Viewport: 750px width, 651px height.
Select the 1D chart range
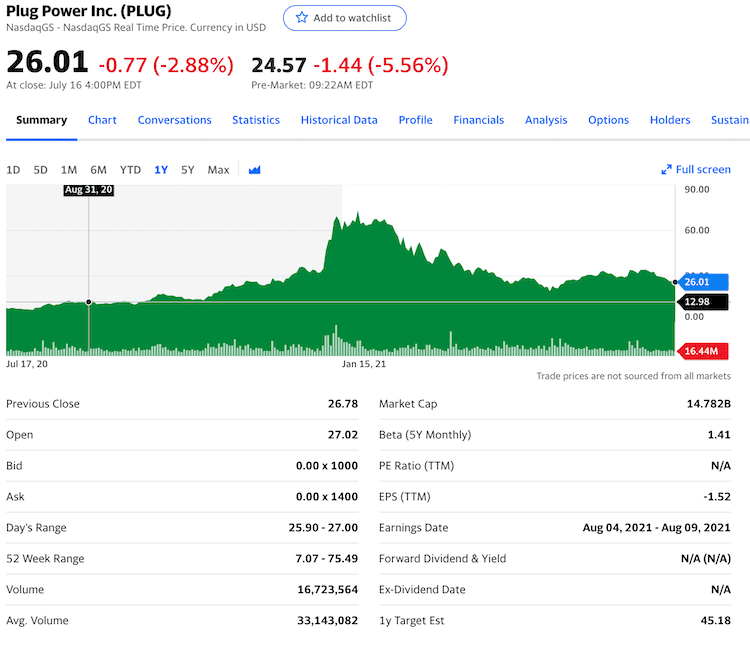pos(13,170)
